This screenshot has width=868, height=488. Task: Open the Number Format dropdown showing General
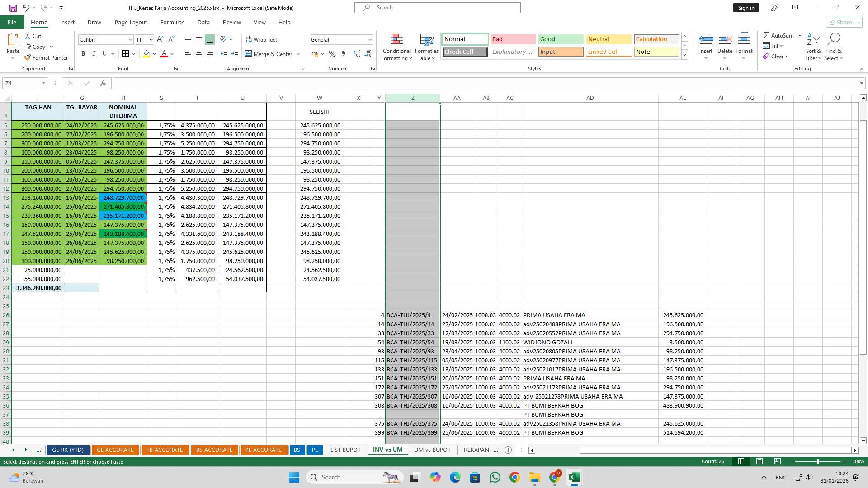click(341, 39)
